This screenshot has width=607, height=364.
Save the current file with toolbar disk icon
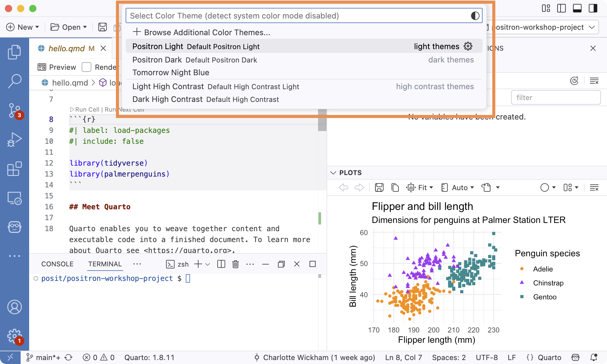[103, 27]
